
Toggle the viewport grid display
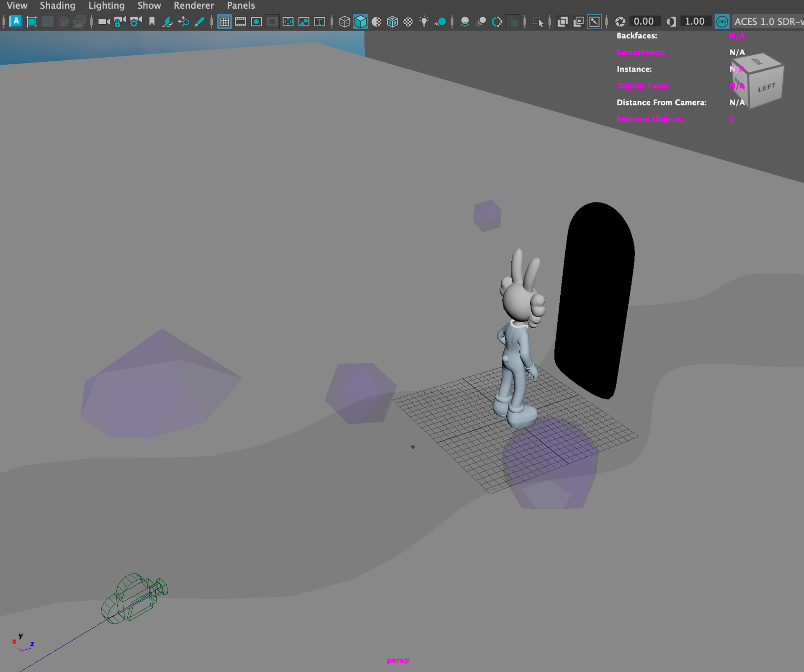point(224,22)
